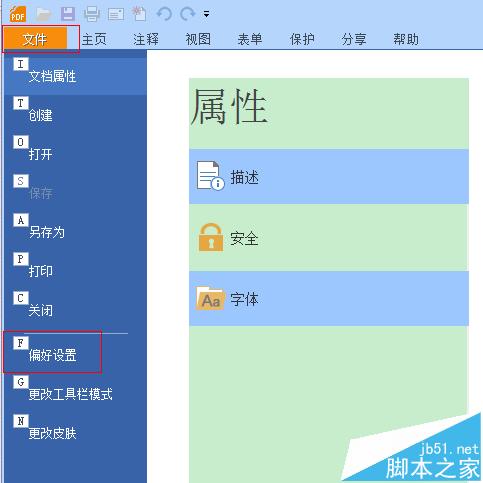Switch to the 注释 tab

coord(146,39)
